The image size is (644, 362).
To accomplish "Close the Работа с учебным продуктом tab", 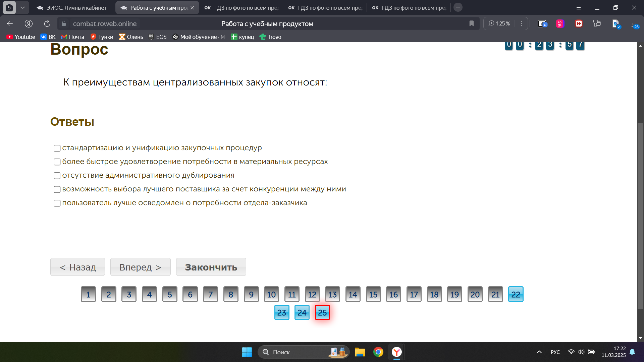I will [x=192, y=8].
